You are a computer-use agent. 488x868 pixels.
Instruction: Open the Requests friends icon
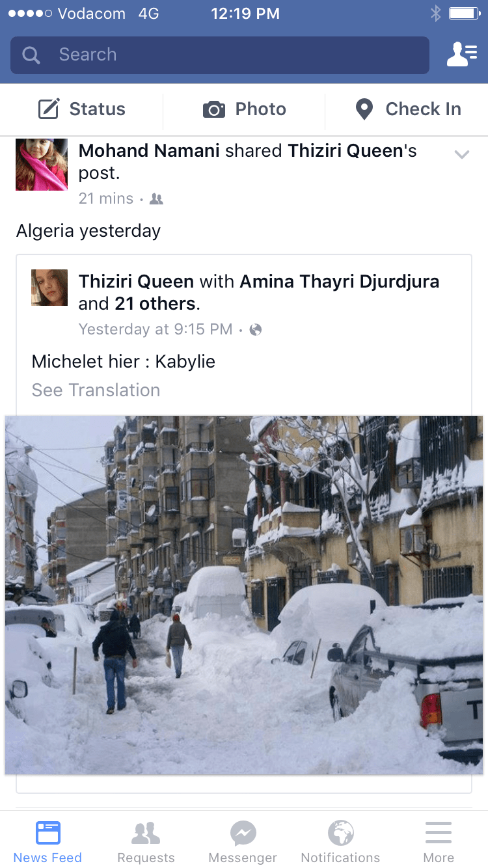(146, 833)
